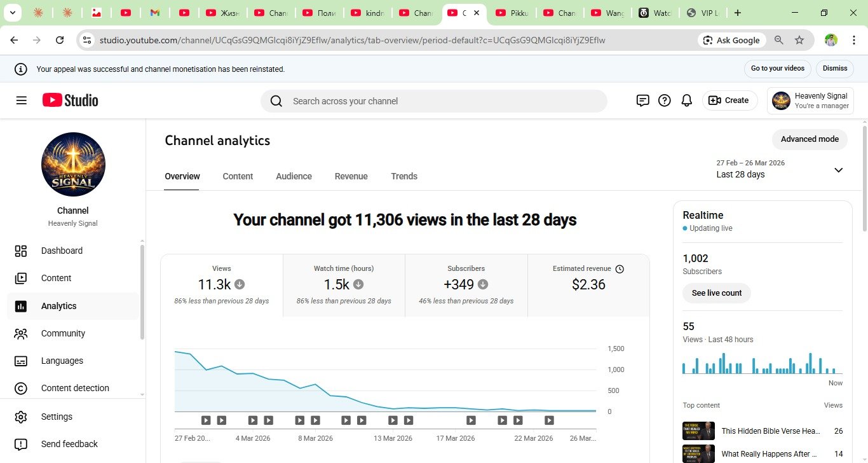Reload the page
This screenshot has height=463, width=868.
[60, 40]
